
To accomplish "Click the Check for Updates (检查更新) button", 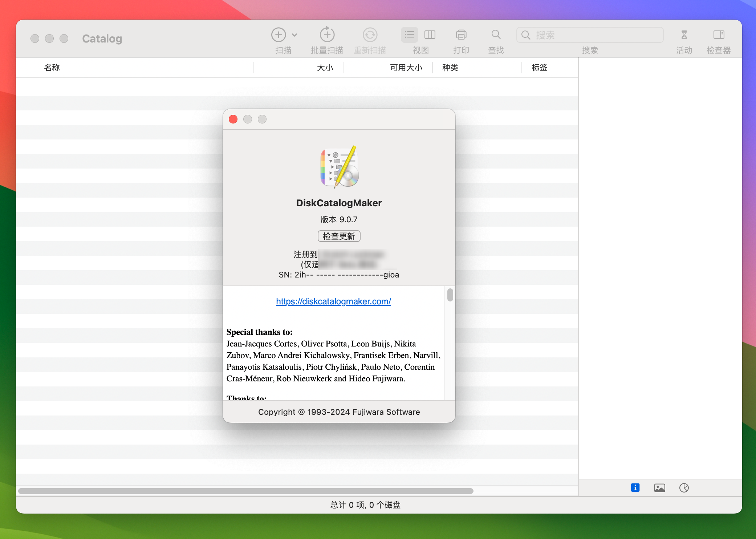I will pos(339,236).
